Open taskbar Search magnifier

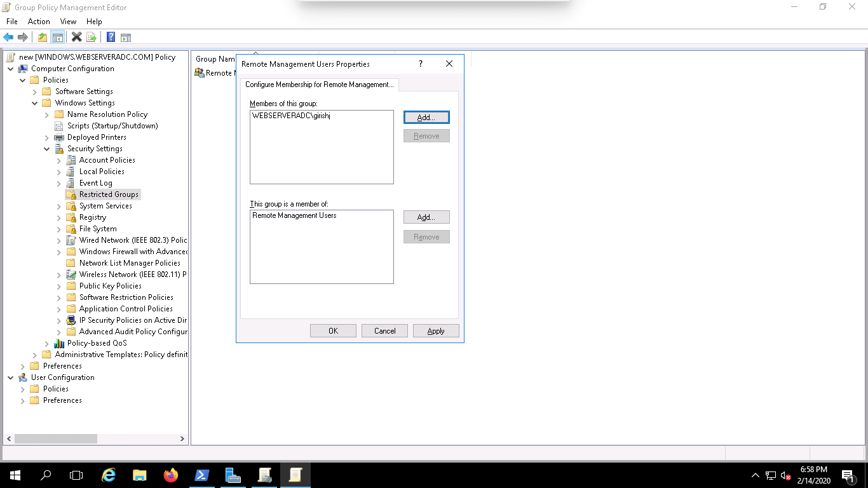click(x=46, y=475)
